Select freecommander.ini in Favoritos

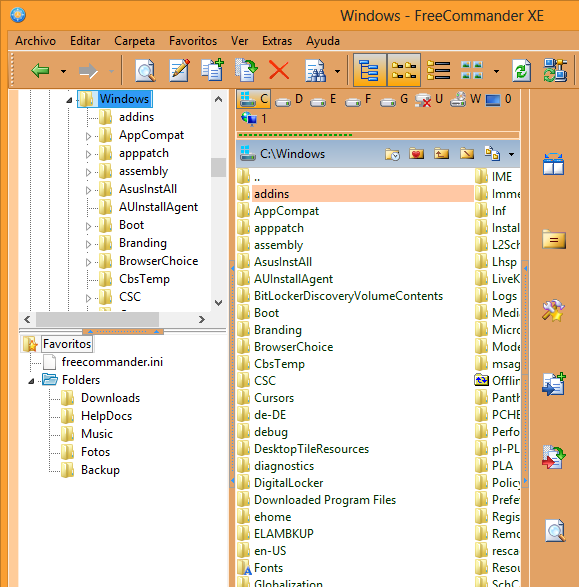pos(112,362)
